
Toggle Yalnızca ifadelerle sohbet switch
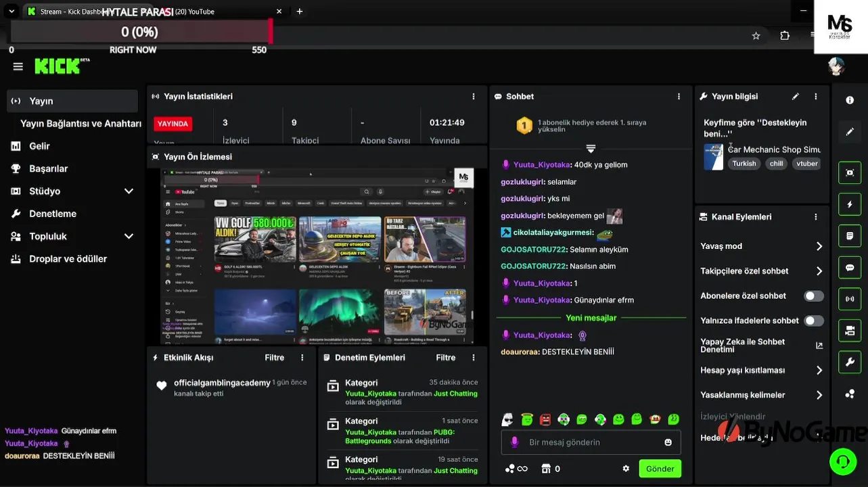(814, 321)
